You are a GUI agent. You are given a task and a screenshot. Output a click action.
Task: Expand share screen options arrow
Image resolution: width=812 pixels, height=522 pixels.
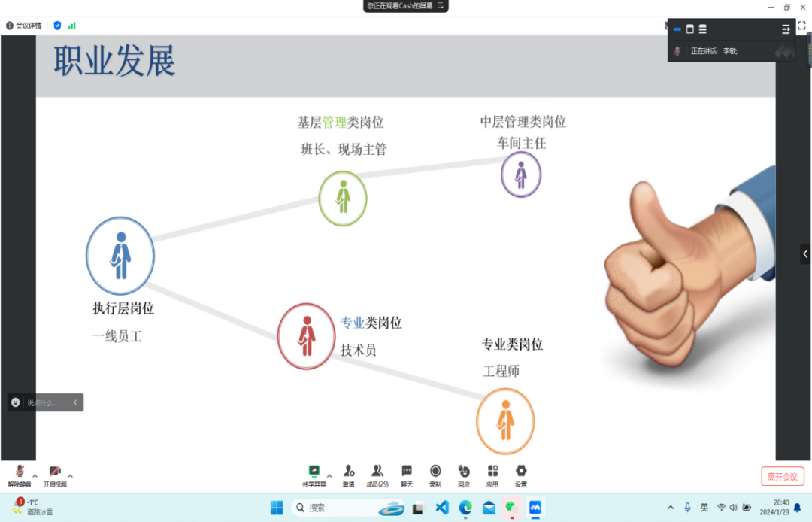tap(329, 475)
